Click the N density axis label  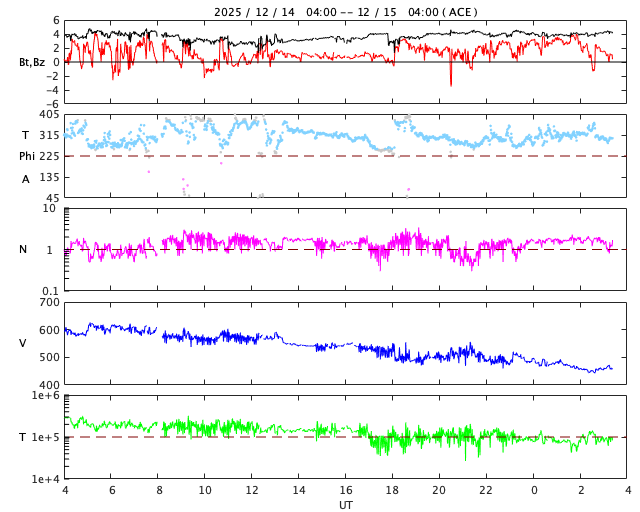coord(23,249)
